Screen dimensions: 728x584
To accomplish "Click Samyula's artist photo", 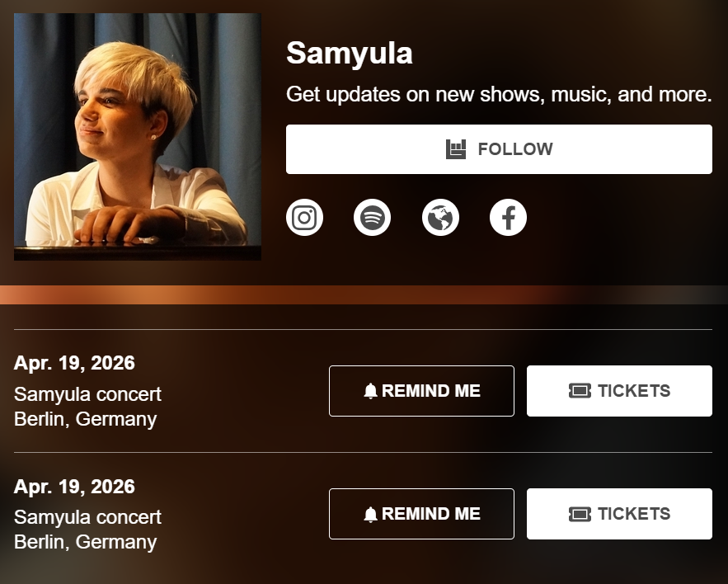I will point(138,137).
